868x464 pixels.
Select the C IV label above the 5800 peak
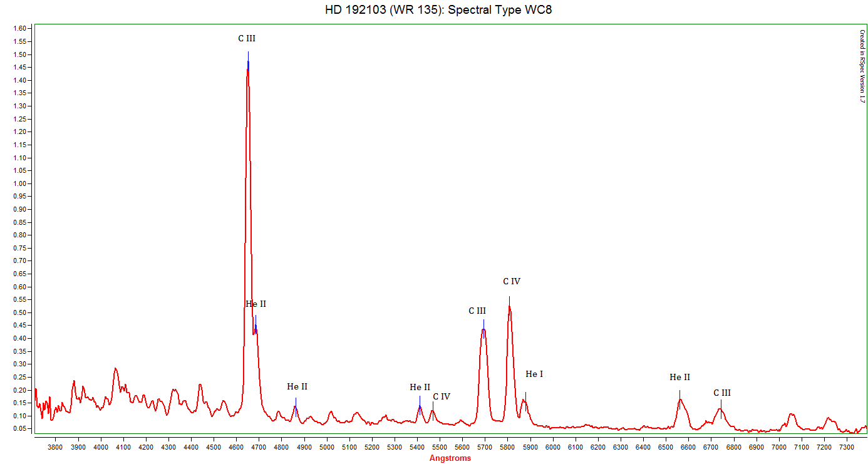[x=512, y=282]
